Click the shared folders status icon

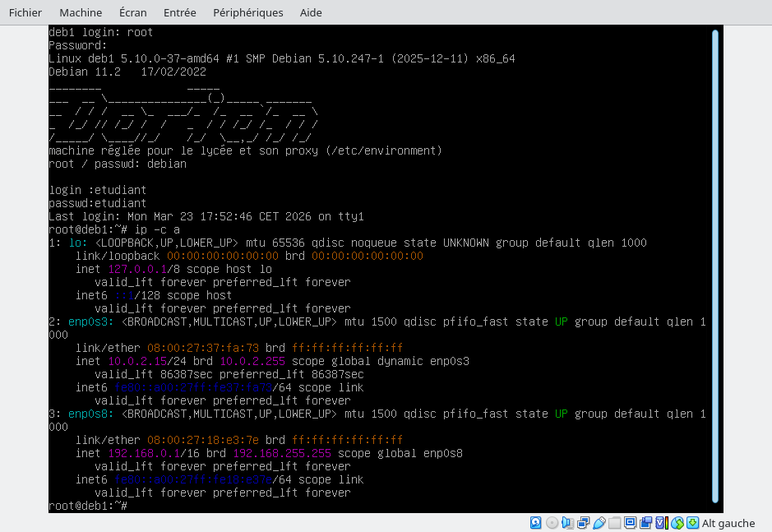pos(614,523)
